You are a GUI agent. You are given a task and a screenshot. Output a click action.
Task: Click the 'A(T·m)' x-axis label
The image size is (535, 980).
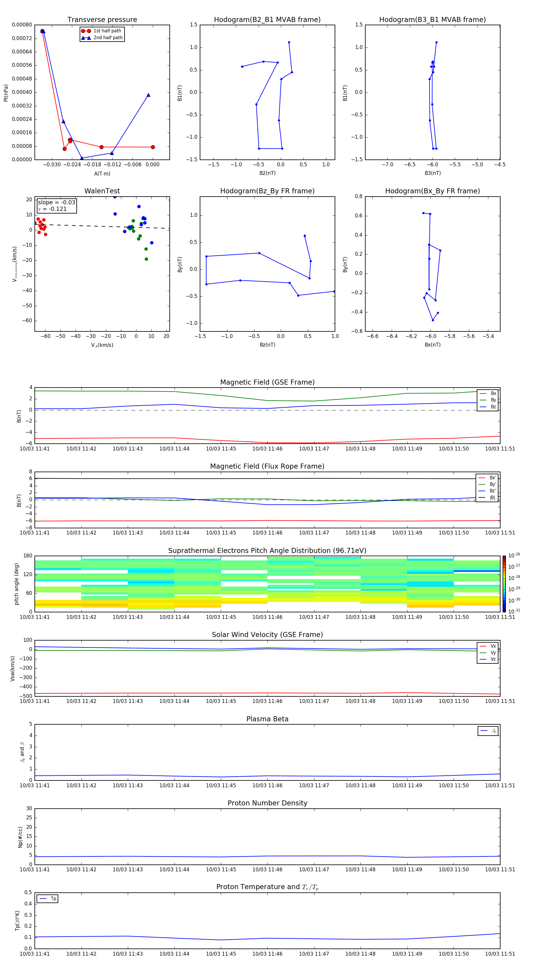102,174
